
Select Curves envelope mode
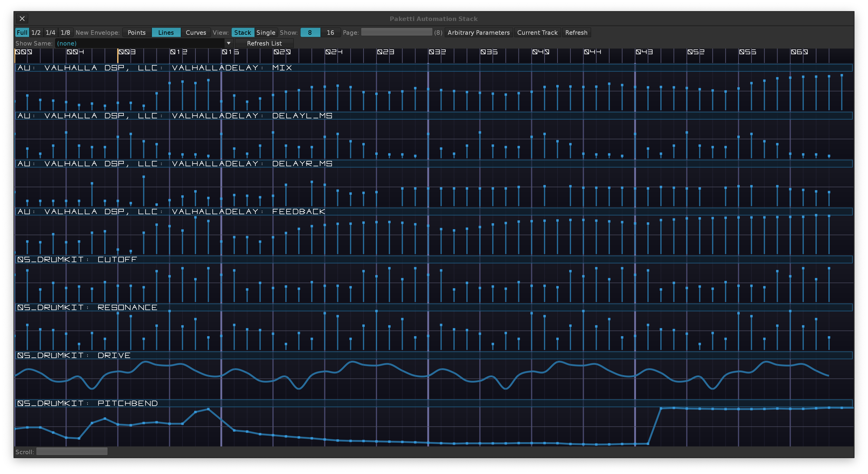[196, 33]
